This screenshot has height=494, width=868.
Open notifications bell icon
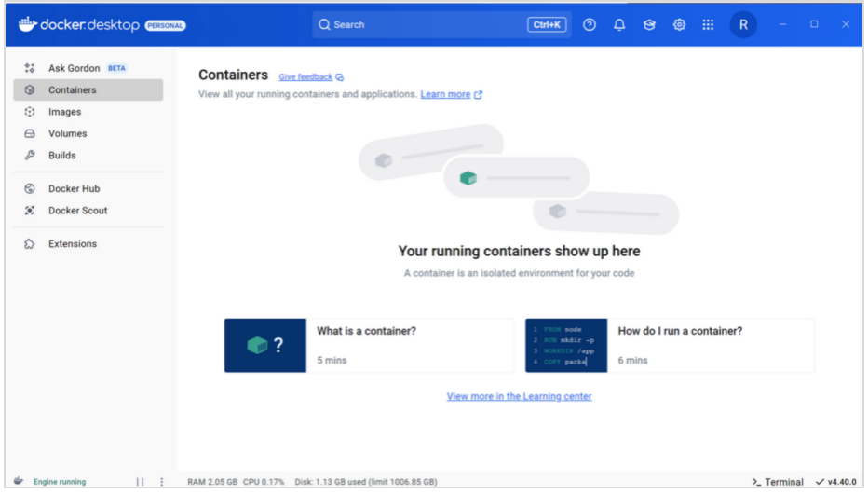pos(619,25)
